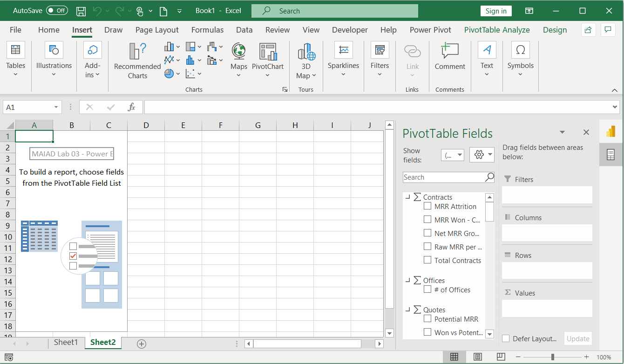Open the Symbols group
Viewport: 624px width, 364px height.
[521, 59]
